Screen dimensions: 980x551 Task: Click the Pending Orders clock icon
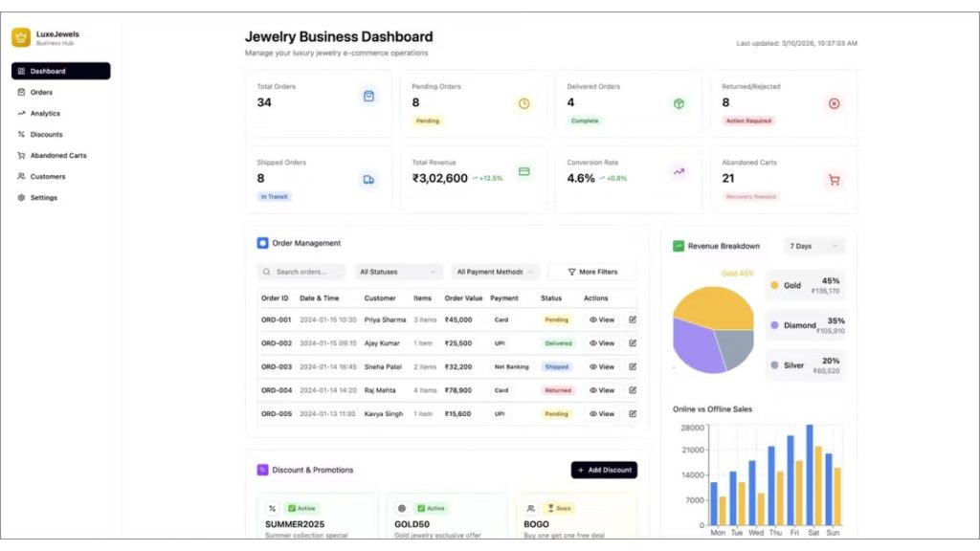523,103
